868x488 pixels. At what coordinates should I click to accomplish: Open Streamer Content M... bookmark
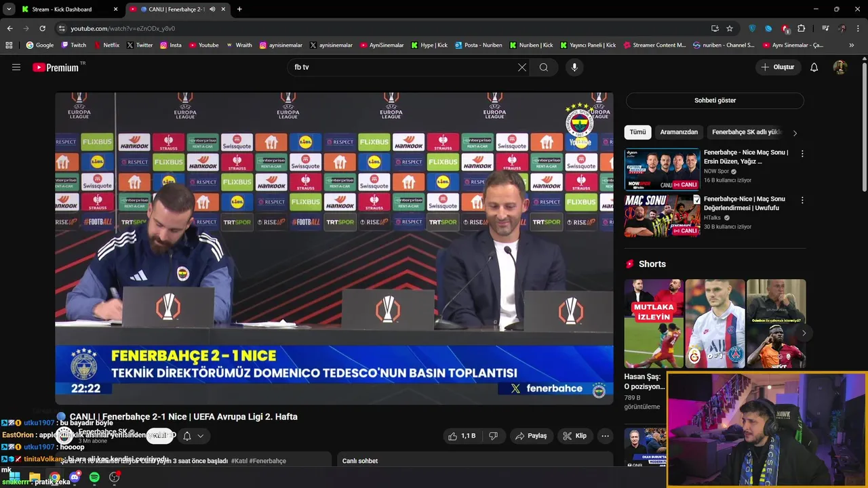[654, 45]
